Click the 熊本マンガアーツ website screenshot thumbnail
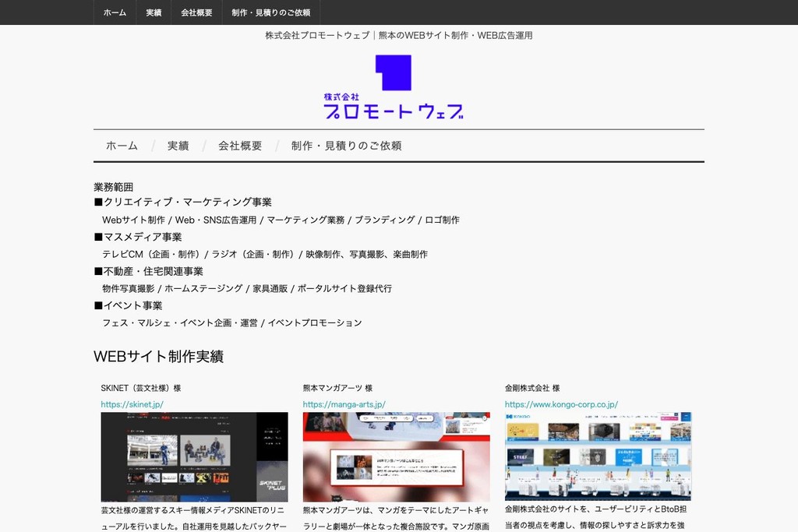Screen dimensions: 798x532 [x=397, y=456]
